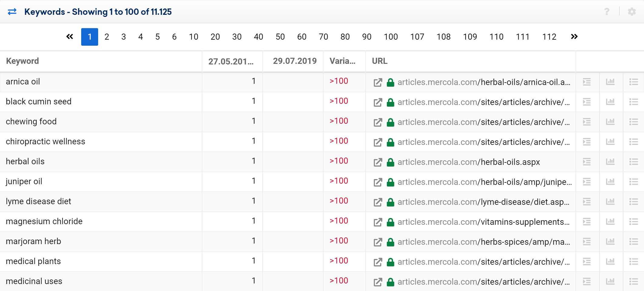Open arnica oil URL in new tab
The width and height of the screenshot is (644, 291).
coord(378,82)
